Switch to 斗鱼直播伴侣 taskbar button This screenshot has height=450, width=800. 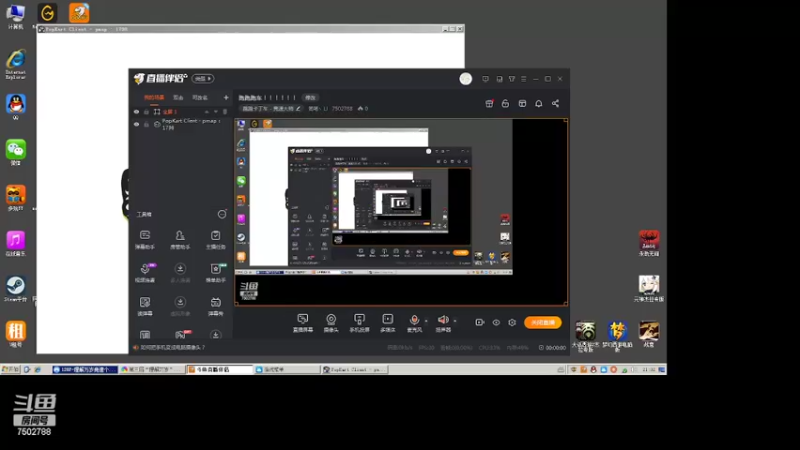tap(220, 369)
